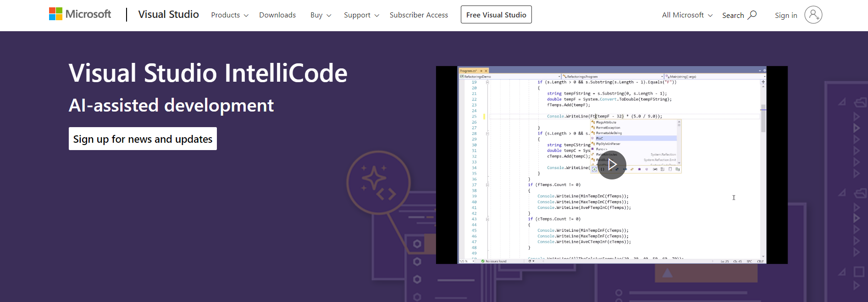
Task: Play the IntelliCode demo video
Action: [x=612, y=165]
